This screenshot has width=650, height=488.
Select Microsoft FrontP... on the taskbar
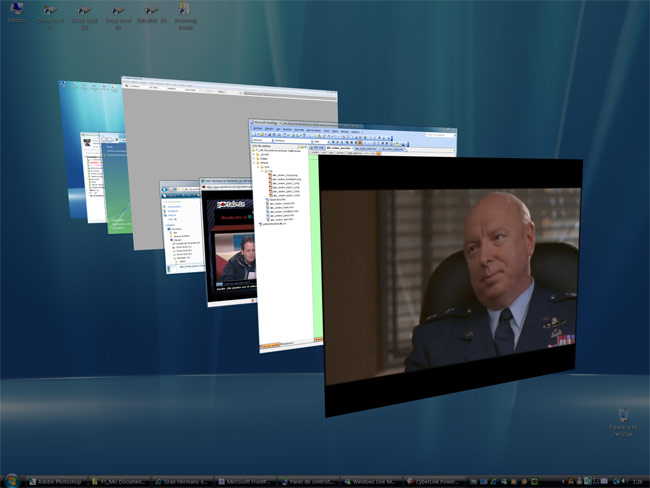(x=245, y=482)
